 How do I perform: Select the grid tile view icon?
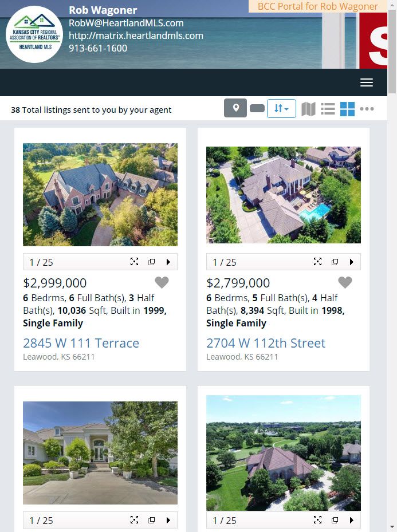tap(347, 109)
